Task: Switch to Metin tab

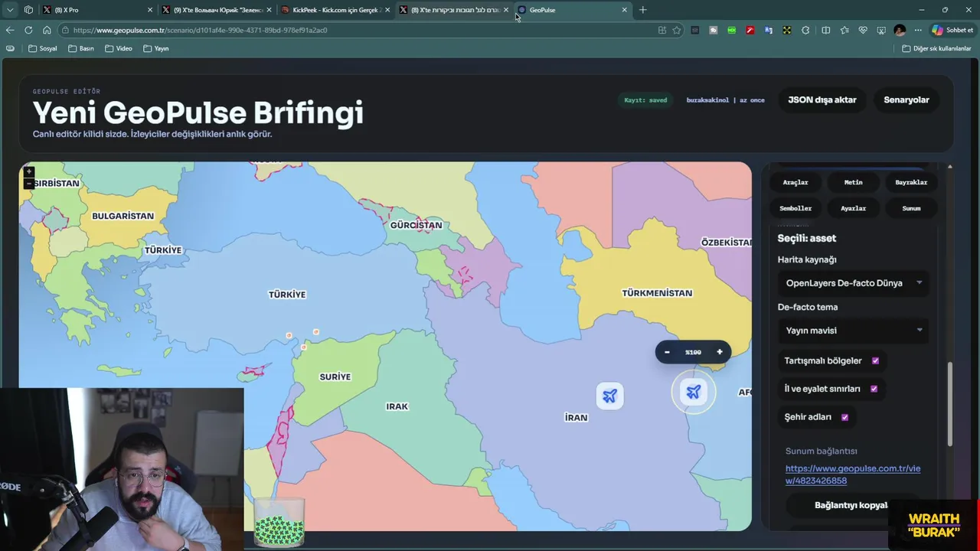Action: coord(853,182)
